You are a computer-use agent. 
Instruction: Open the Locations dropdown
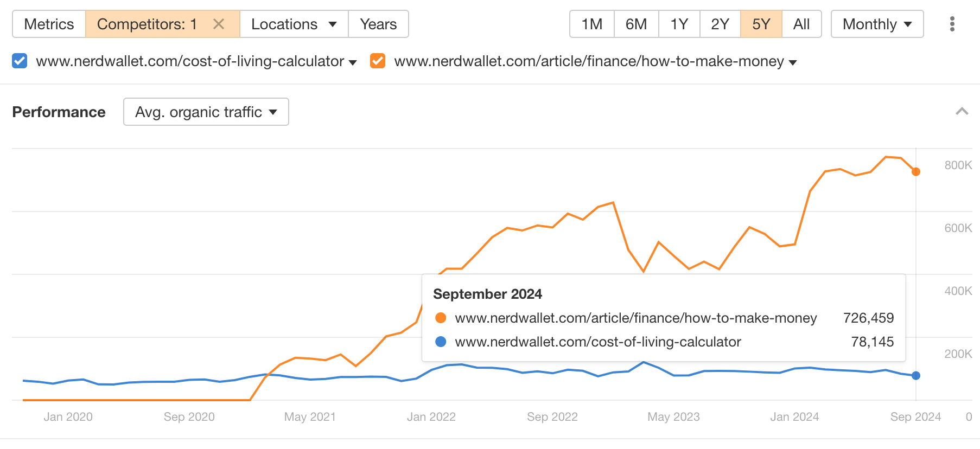tap(294, 24)
